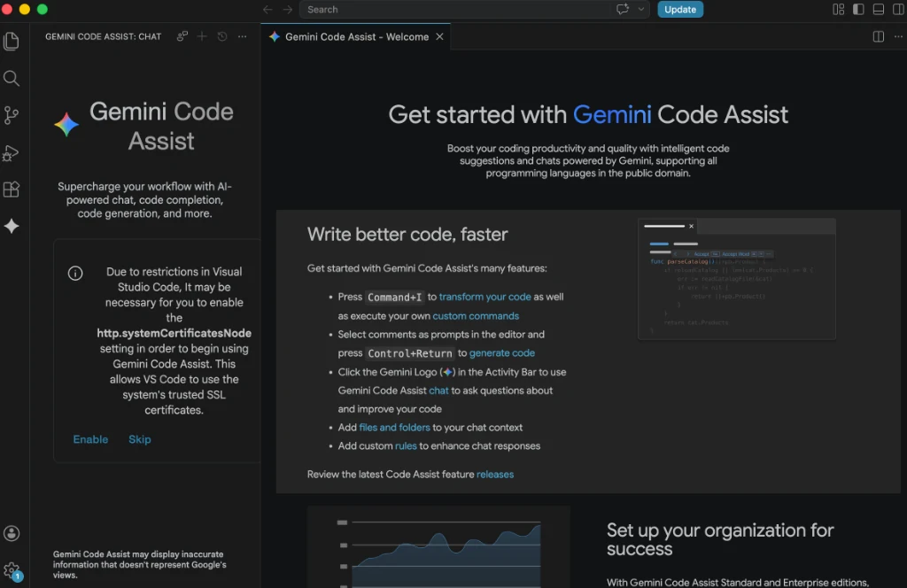
Task: Open the Explorer view in activity bar
Action: click(x=12, y=41)
